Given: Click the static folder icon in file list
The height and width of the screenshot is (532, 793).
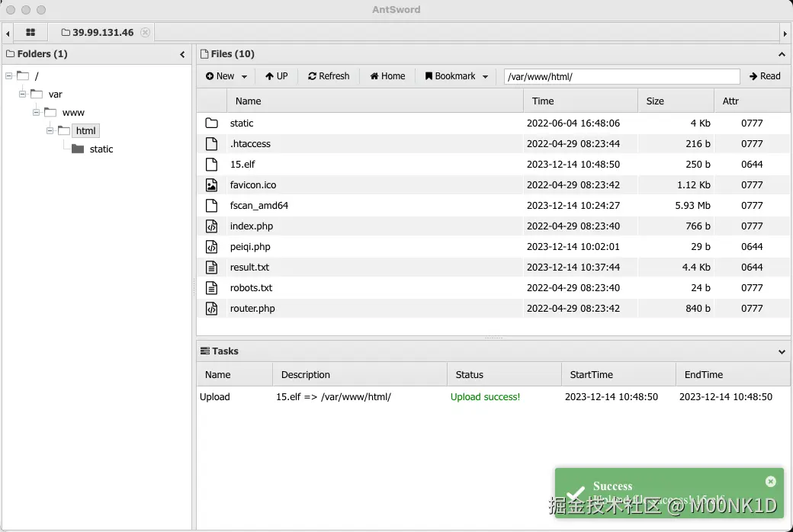Looking at the screenshot, I should tap(211, 123).
